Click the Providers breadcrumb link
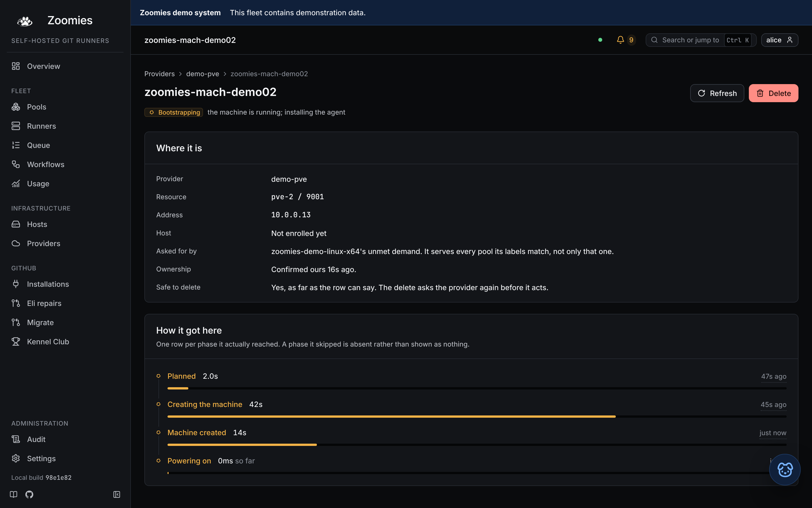This screenshot has width=812, height=508. [159, 74]
